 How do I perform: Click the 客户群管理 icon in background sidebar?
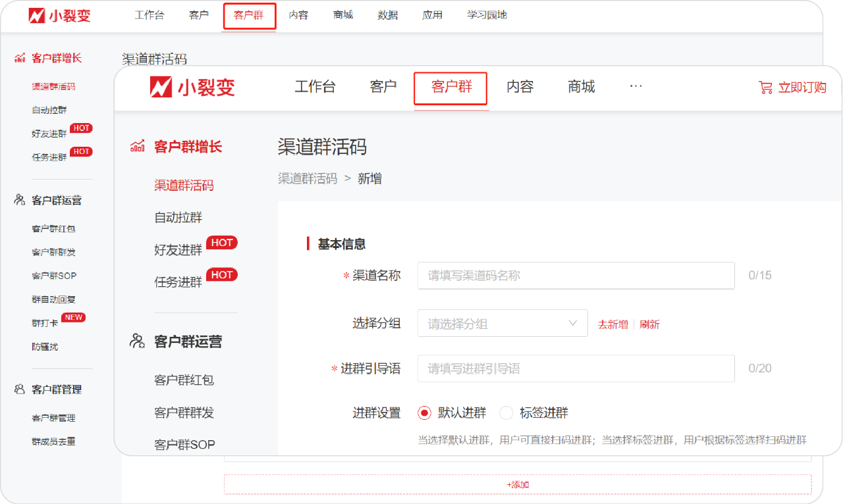pos(20,390)
